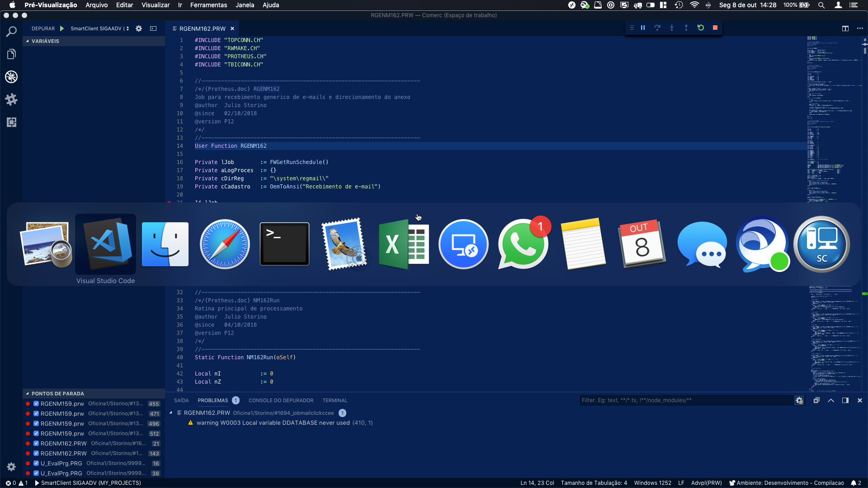Image resolution: width=868 pixels, height=488 pixels.
Task: Click the Step Over debug icon
Action: tap(657, 28)
